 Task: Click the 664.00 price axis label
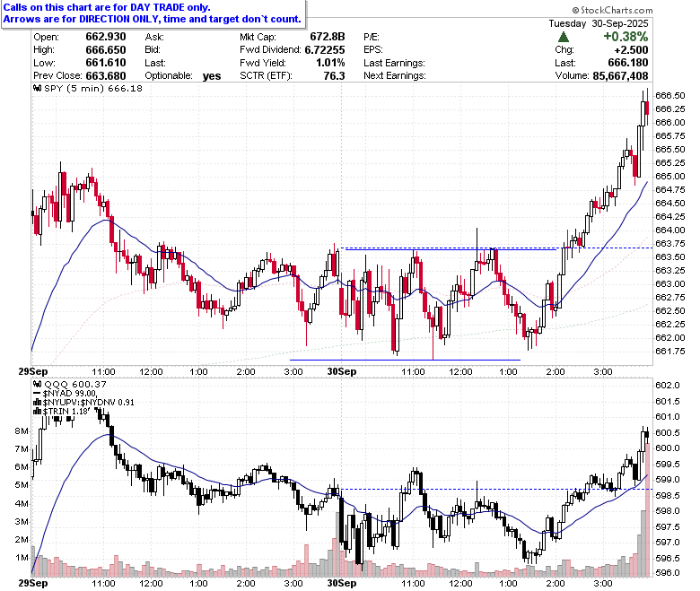click(x=670, y=230)
